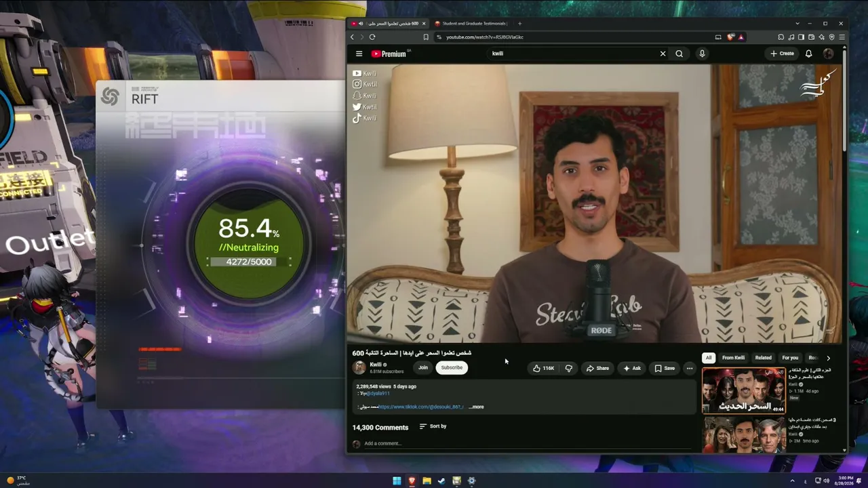This screenshot has width=868, height=488.
Task: Launch Brave from the taskbar
Action: click(x=412, y=481)
